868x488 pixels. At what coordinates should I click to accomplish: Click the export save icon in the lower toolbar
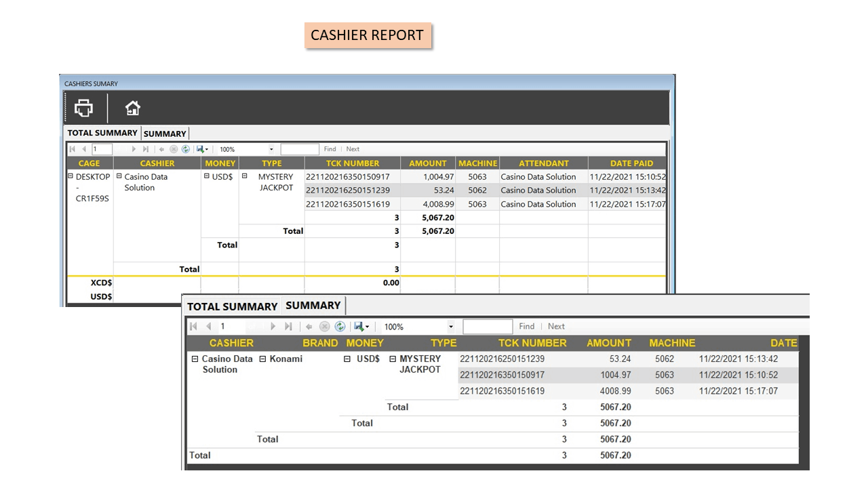[x=361, y=326]
